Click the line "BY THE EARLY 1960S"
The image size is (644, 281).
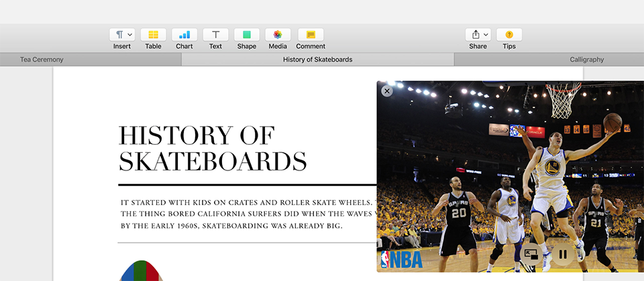pos(231,225)
